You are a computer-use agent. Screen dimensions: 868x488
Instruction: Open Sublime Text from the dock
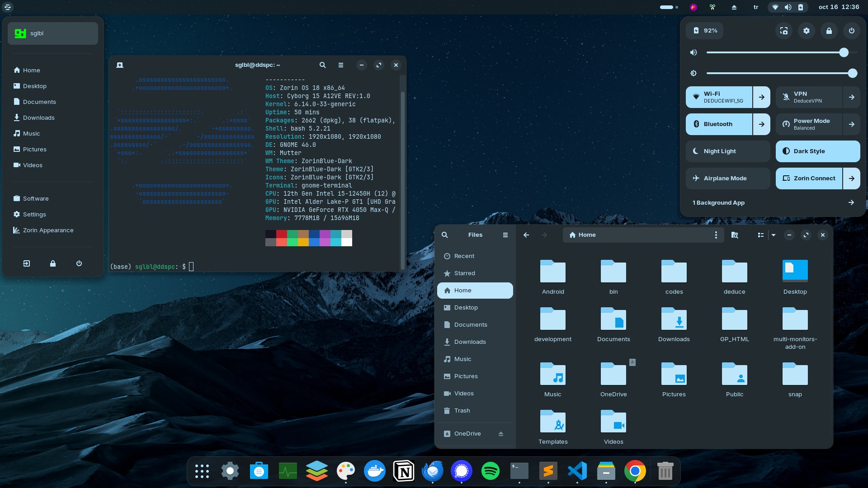548,471
